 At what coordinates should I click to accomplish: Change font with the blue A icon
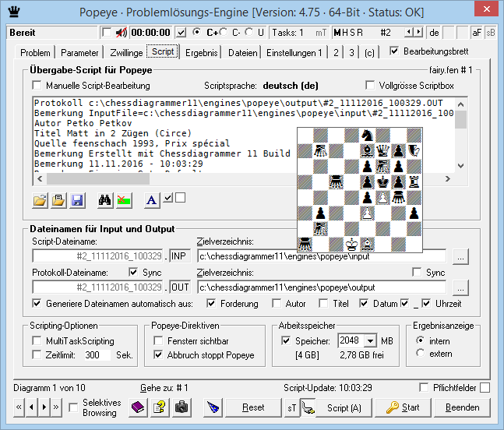[x=152, y=200]
